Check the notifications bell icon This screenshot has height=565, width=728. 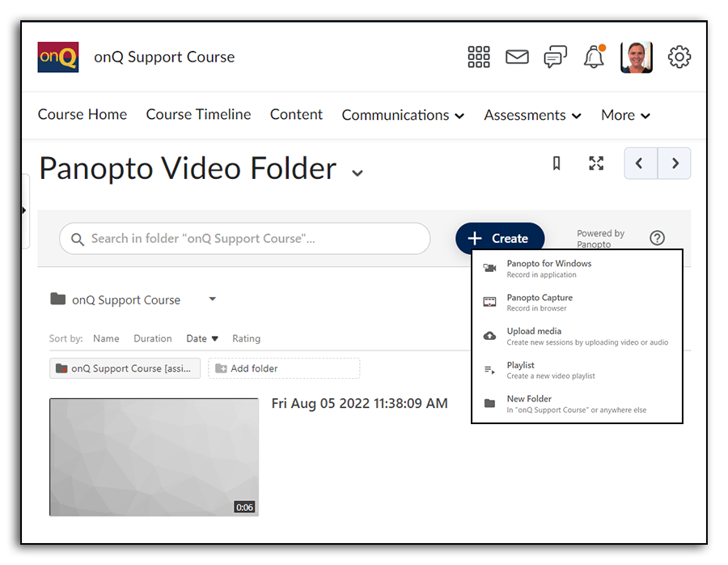[594, 57]
